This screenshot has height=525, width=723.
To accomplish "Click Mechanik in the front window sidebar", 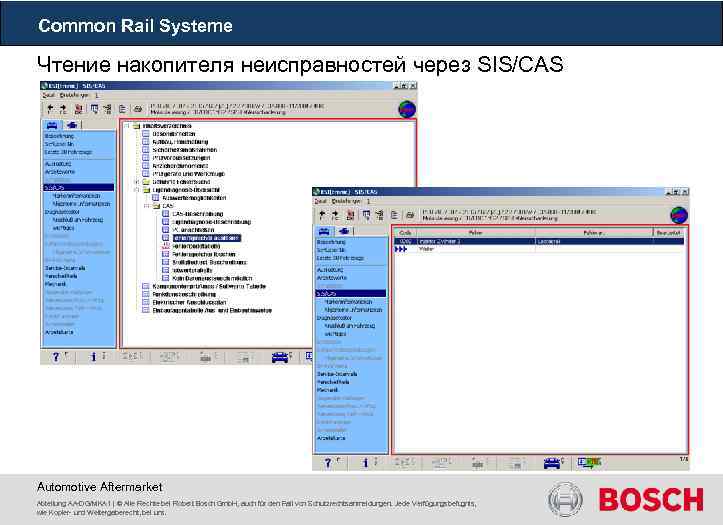I will 327,390.
